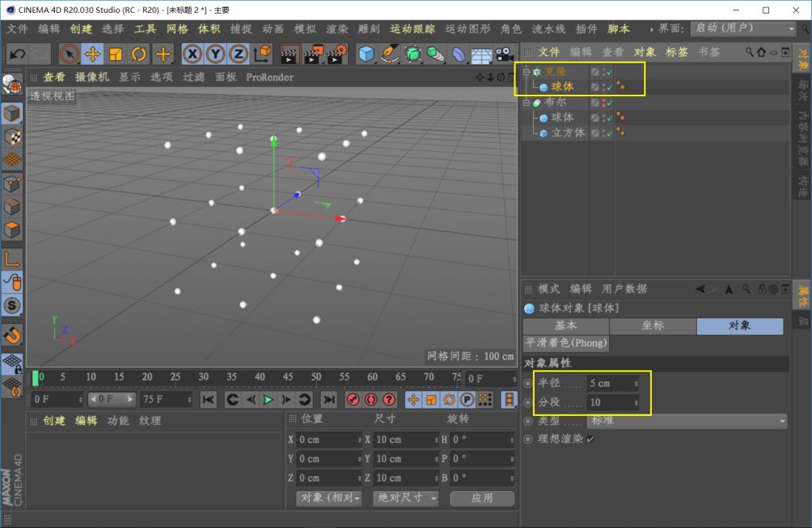Uncheck the 理想渲染 checkbox
812x528 pixels.
[590, 439]
